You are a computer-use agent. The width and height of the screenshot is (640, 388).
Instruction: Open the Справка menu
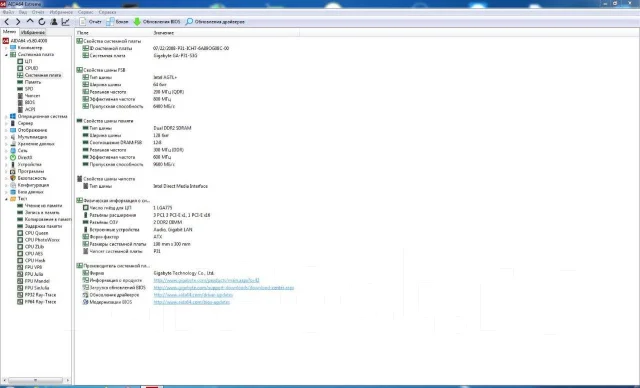tap(107, 12)
